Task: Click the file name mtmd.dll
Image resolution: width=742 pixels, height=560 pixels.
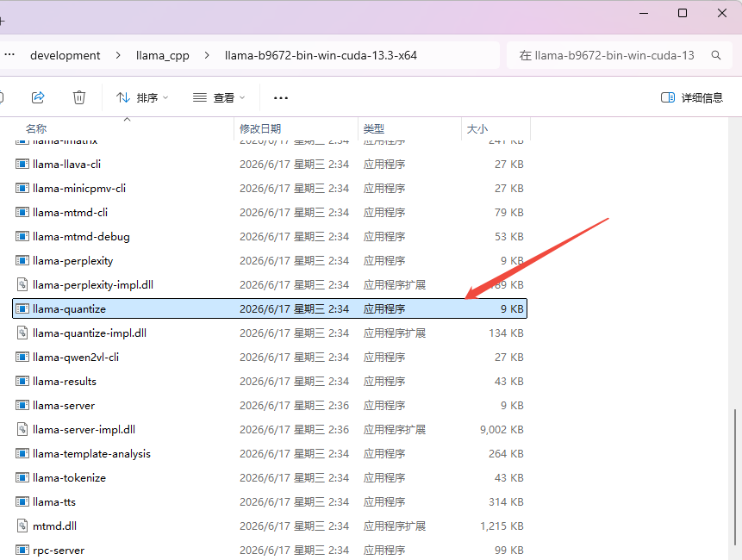Action: pos(55,526)
